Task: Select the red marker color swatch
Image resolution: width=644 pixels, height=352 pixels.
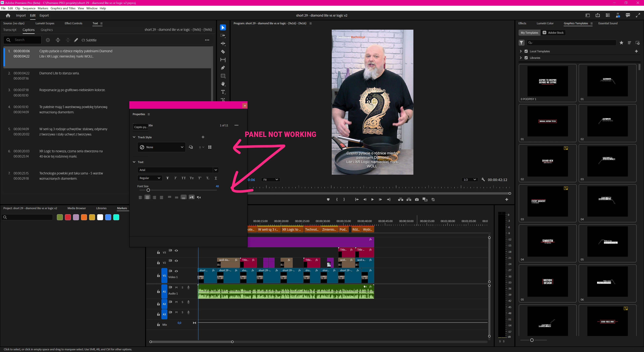Action: pos(68,217)
